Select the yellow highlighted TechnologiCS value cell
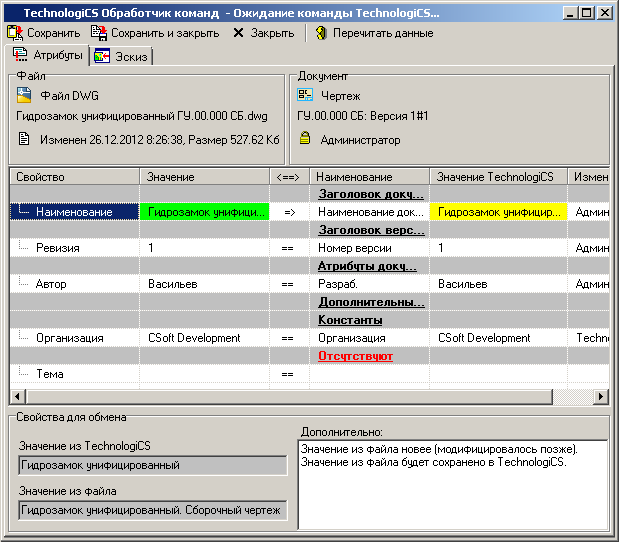The height and width of the screenshot is (542, 619). click(498, 212)
